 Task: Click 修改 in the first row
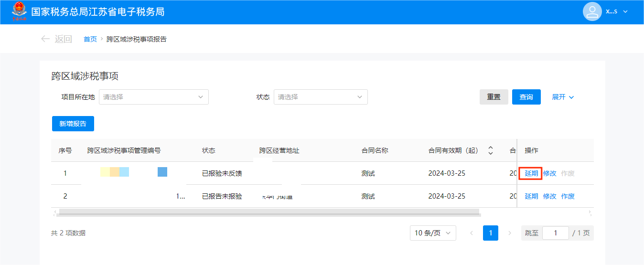[x=549, y=173]
